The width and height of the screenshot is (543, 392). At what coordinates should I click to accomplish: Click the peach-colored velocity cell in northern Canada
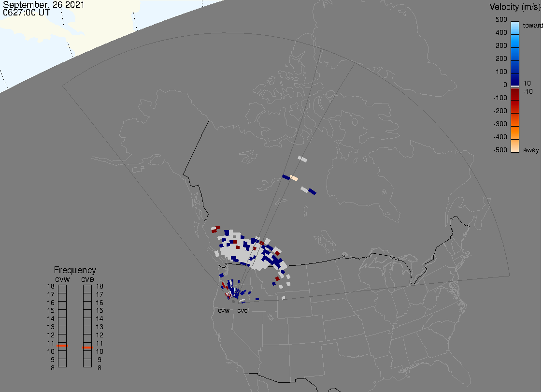(294, 178)
